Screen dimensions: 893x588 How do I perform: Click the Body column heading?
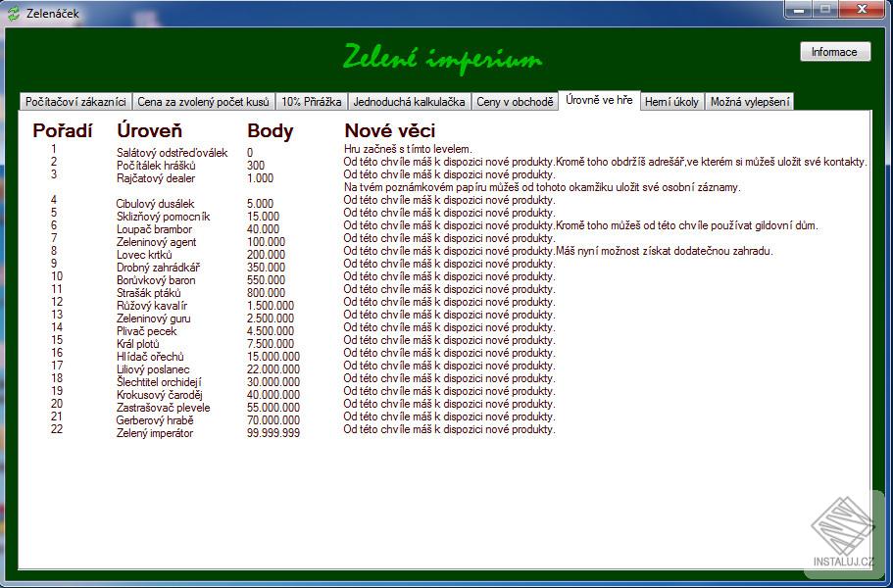point(270,130)
